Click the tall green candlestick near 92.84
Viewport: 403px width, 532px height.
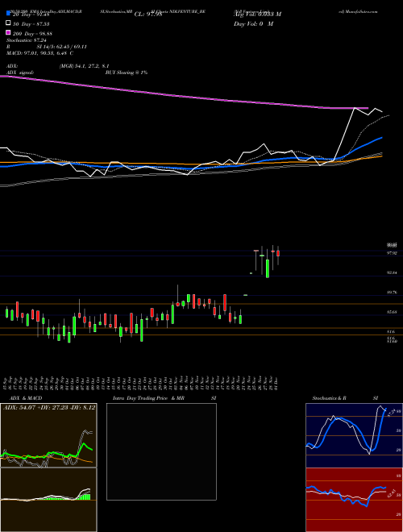pos(268,268)
